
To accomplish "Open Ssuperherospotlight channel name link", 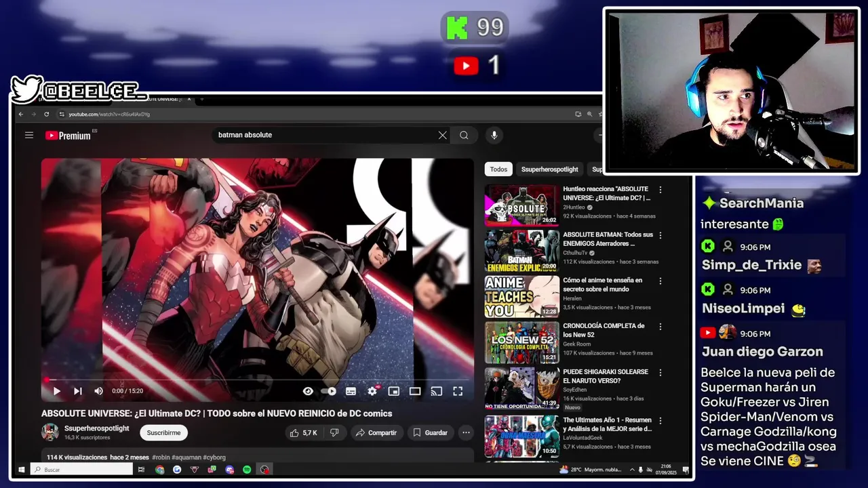I will pyautogui.click(x=97, y=428).
